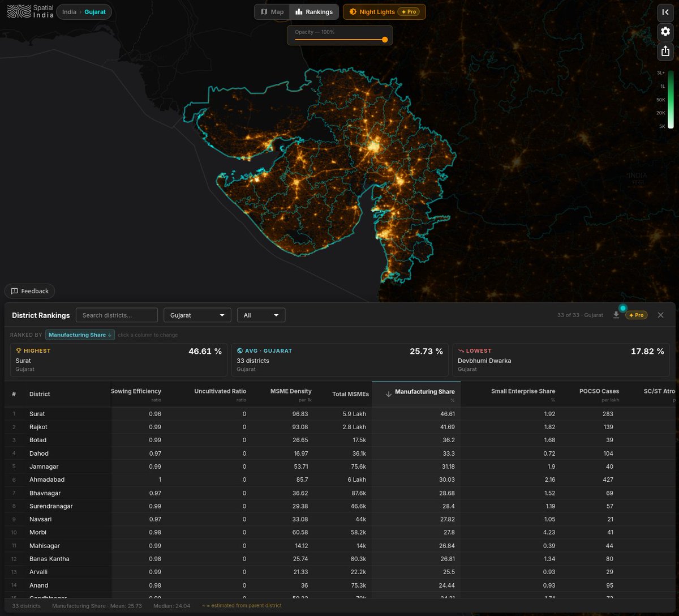Click the Avg Gujarat summary card
Screen dimensions: 679x616
(339, 360)
